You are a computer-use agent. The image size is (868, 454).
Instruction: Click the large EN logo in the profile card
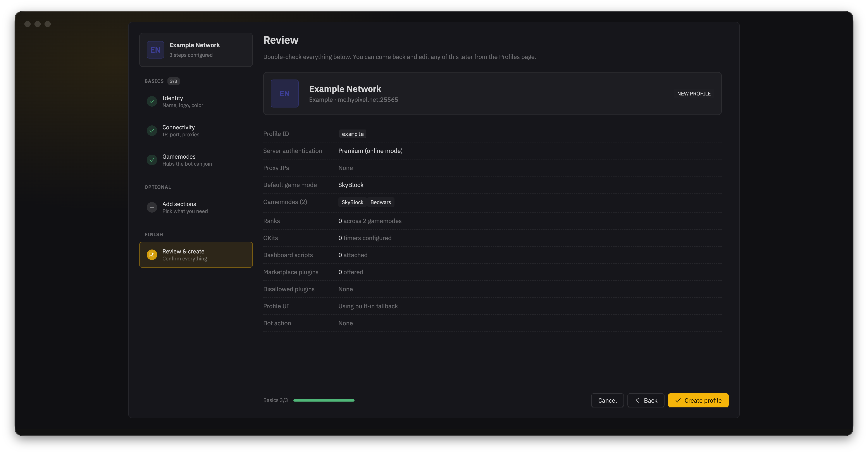point(284,94)
